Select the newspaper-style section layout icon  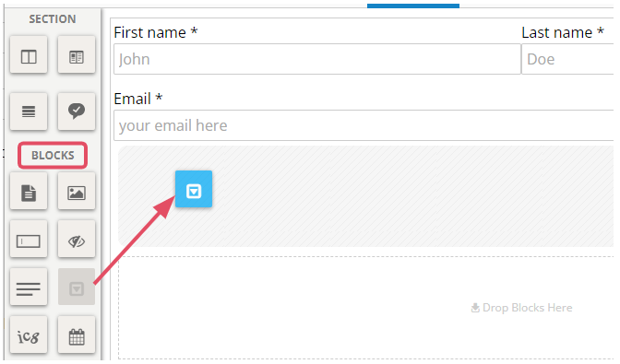pos(77,54)
